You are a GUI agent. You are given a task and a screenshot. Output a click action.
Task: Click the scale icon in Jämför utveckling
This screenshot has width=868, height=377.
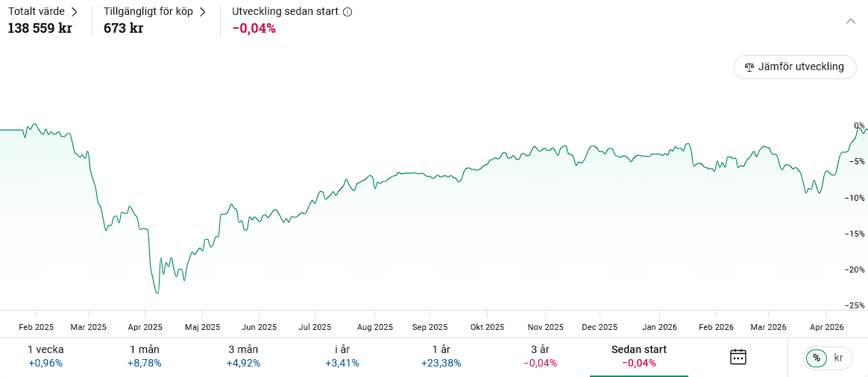749,66
